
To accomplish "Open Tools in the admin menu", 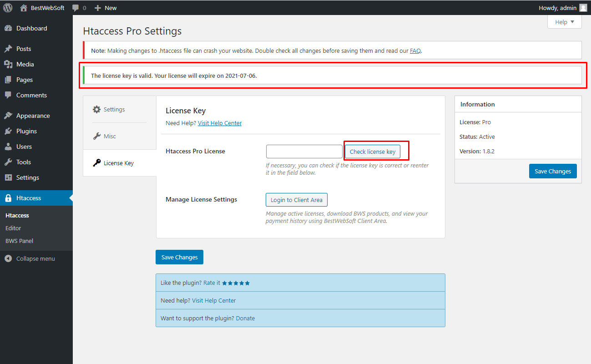I will tap(36, 162).
